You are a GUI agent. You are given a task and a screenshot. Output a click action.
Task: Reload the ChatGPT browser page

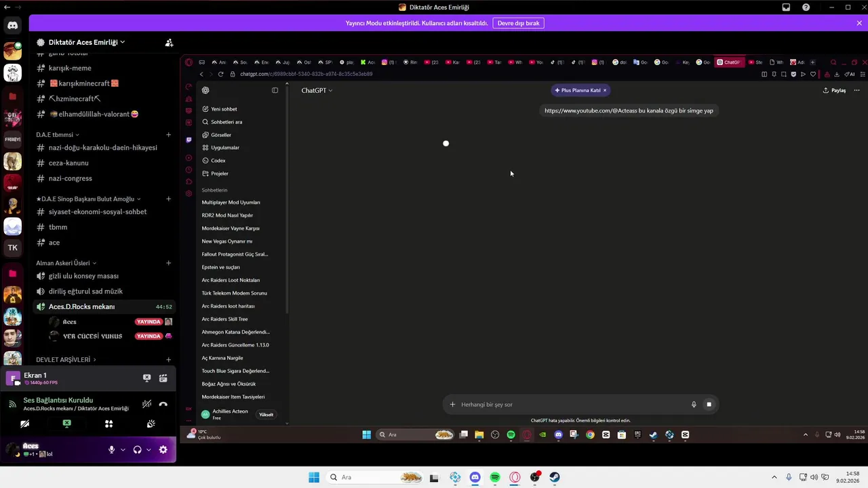220,74
